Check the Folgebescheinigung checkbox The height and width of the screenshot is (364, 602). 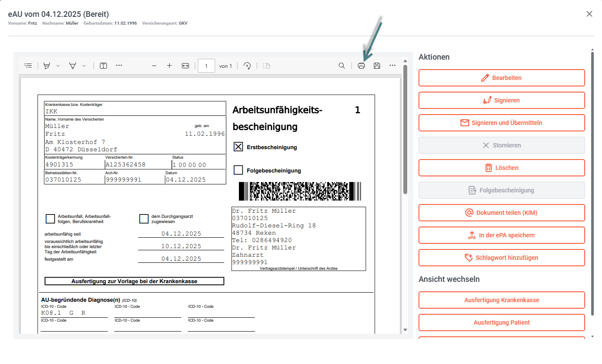pyautogui.click(x=238, y=170)
